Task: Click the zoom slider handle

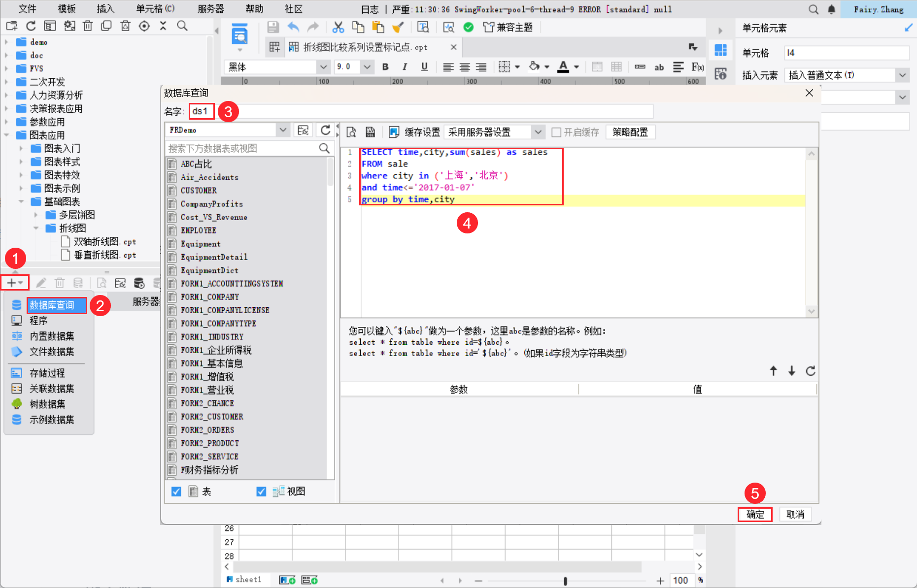Action: (x=565, y=581)
